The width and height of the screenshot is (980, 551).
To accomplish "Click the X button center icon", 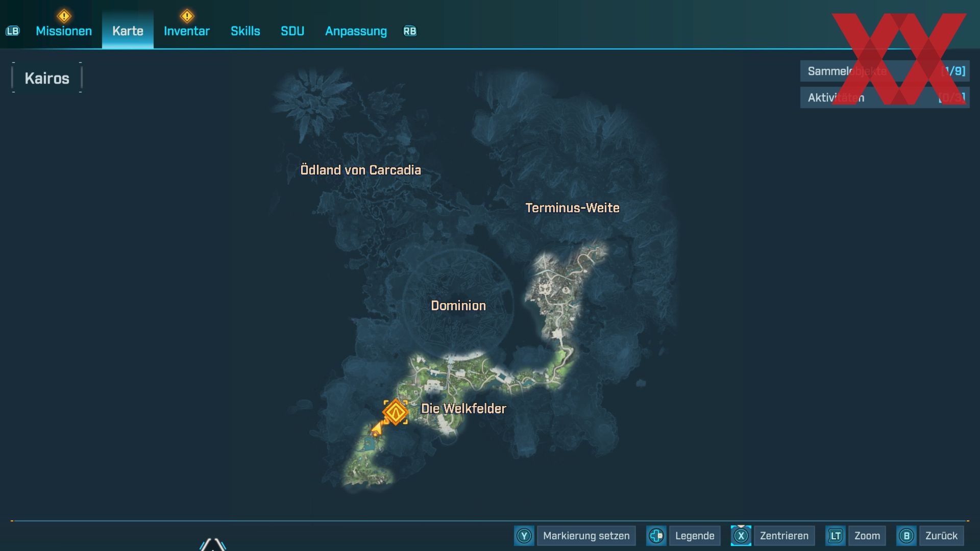I will pos(741,536).
